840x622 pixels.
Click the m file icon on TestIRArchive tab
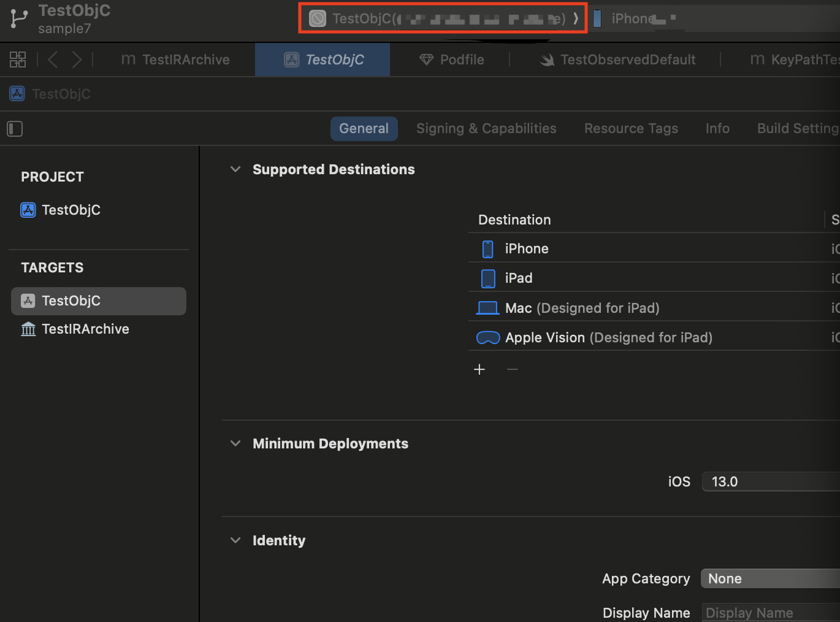point(128,60)
